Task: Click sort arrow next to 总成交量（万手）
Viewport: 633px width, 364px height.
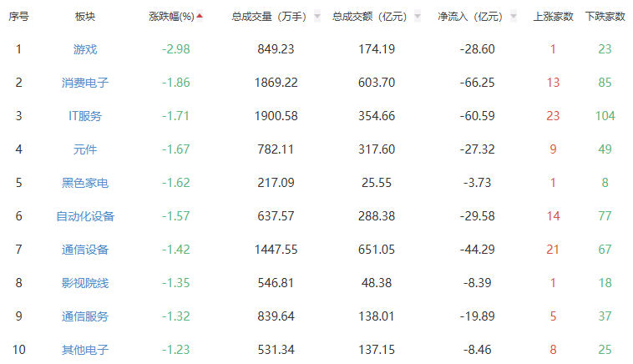Action: tap(317, 16)
